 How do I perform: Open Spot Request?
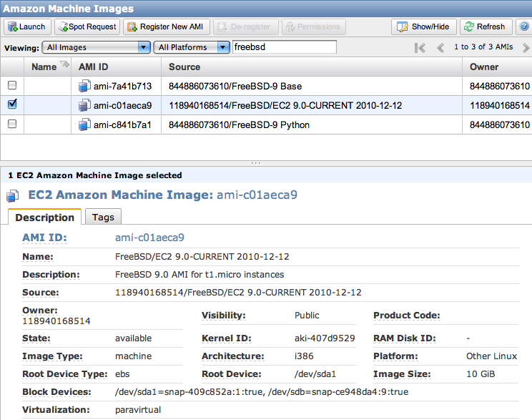(x=87, y=26)
